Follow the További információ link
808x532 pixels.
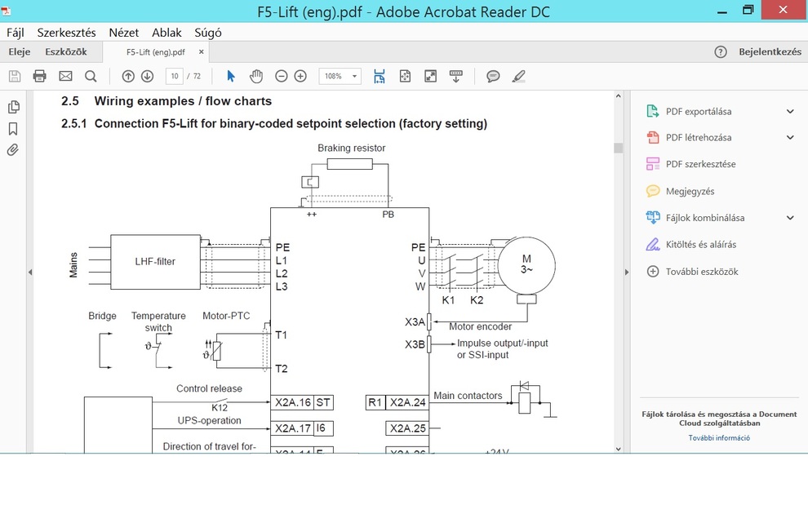719,438
